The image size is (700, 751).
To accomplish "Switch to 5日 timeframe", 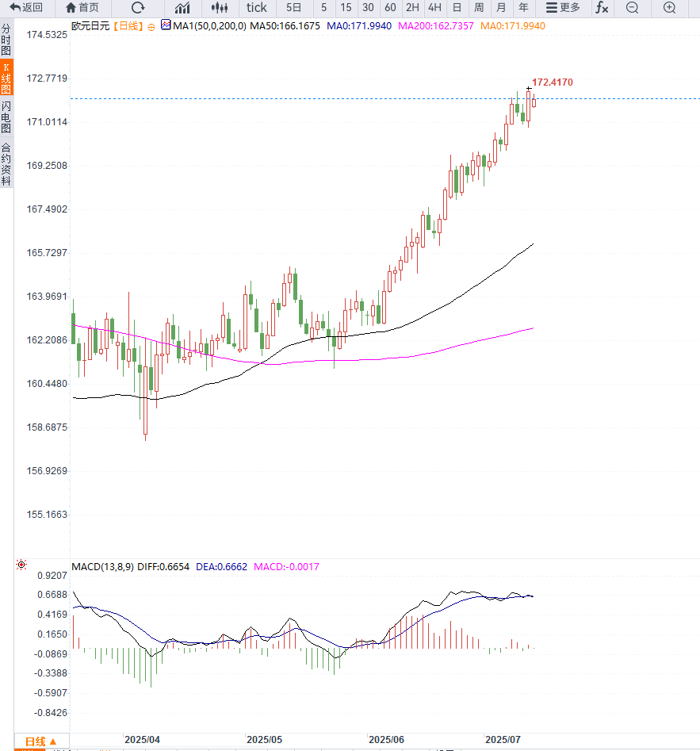I will click(293, 8).
